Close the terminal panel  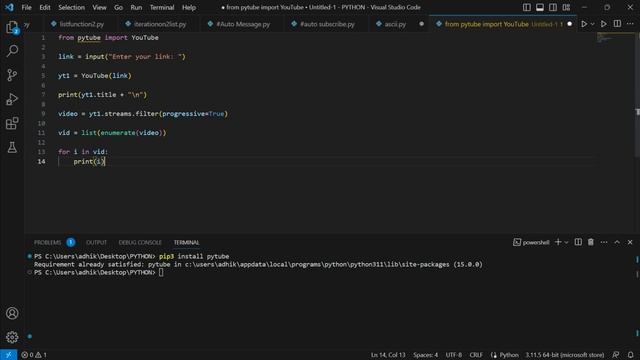coord(630,242)
